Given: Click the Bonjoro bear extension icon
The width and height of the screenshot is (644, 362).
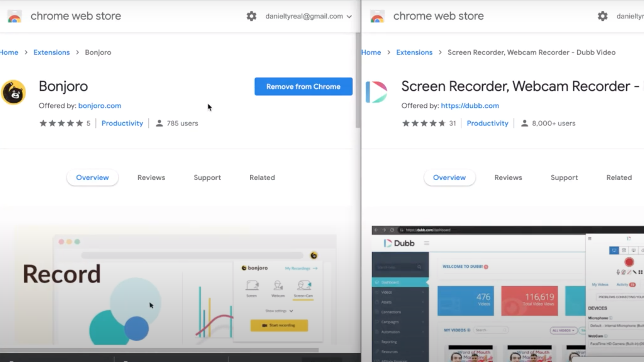Looking at the screenshot, I should 13,92.
